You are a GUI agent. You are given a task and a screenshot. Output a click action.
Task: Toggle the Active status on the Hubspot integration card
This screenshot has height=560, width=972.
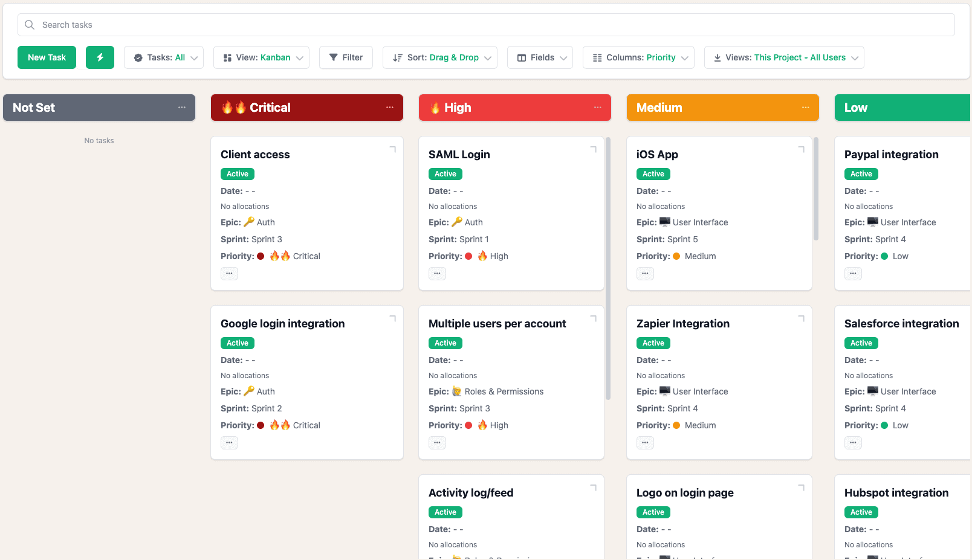(x=861, y=512)
